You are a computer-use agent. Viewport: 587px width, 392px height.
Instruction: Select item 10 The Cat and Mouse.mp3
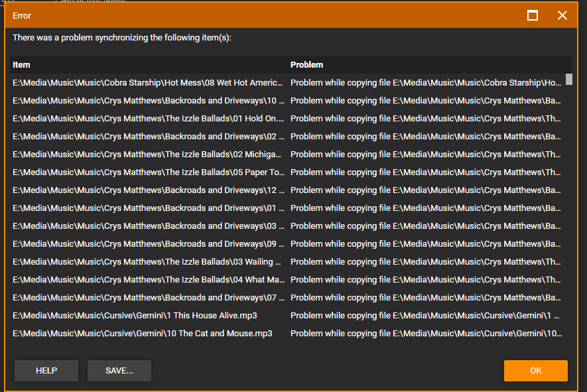tap(142, 334)
